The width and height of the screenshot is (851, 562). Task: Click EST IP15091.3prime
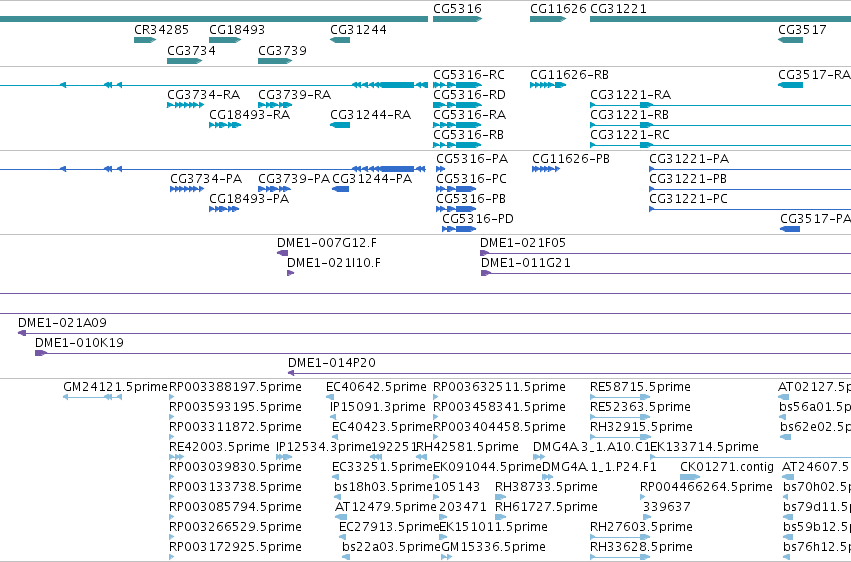pyautogui.click(x=333, y=417)
